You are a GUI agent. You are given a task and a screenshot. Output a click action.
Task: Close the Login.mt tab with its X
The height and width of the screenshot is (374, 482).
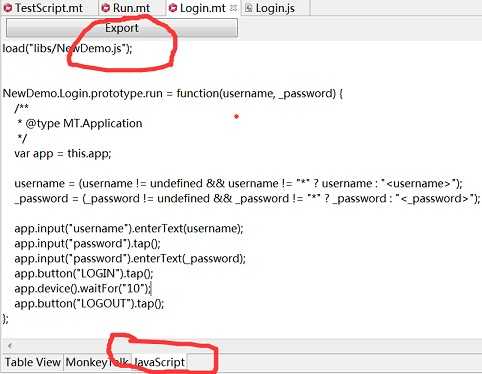pos(234,8)
